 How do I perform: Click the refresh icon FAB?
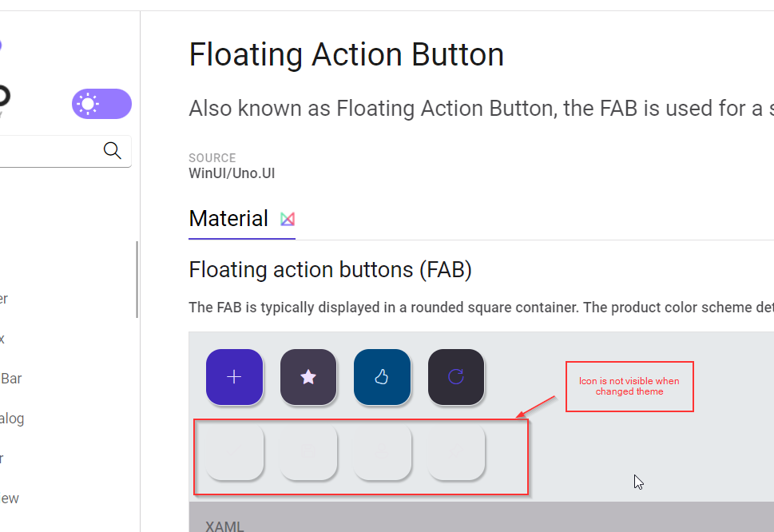[456, 376]
